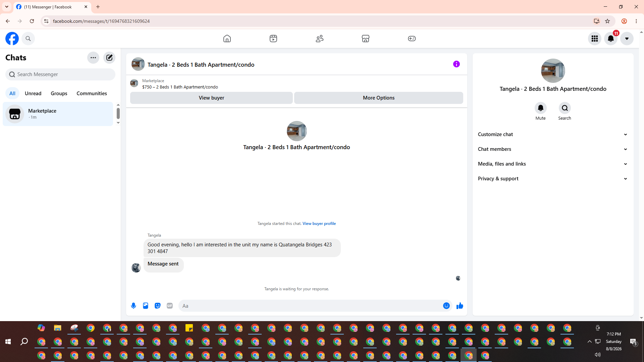Start a new message with compose icon
This screenshot has width=644, height=362.
(109, 58)
